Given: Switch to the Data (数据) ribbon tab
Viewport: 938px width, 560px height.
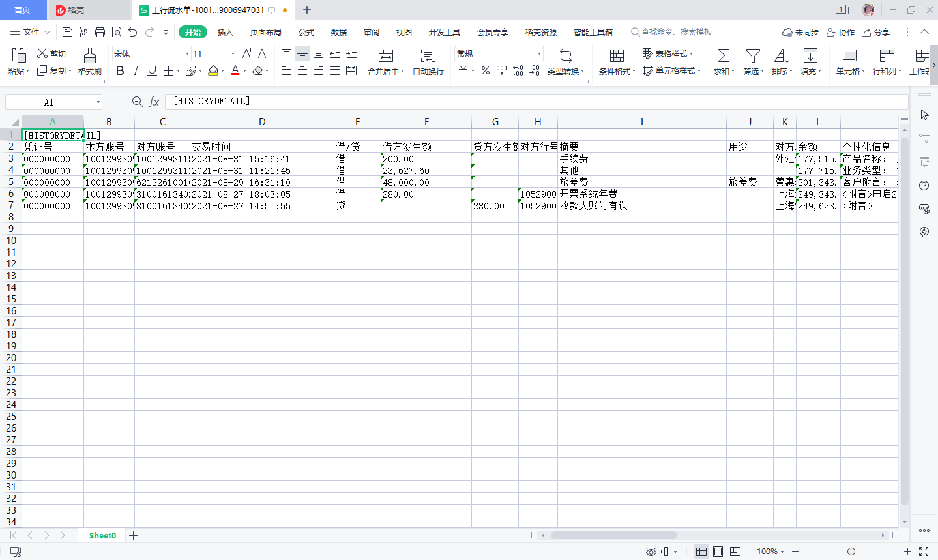Looking at the screenshot, I should [338, 32].
